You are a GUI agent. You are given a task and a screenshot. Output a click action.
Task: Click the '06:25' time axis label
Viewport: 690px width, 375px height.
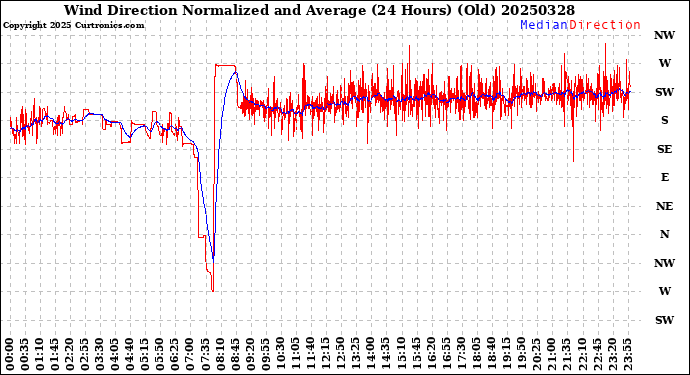(174, 354)
